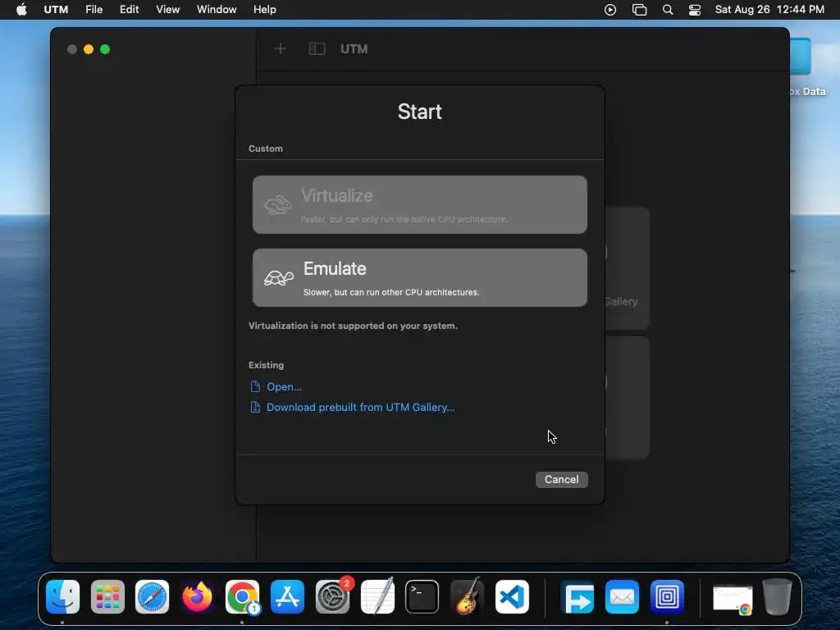Viewport: 840px width, 630px height.
Task: Open the blue arrow app in Dock
Action: tap(577, 597)
